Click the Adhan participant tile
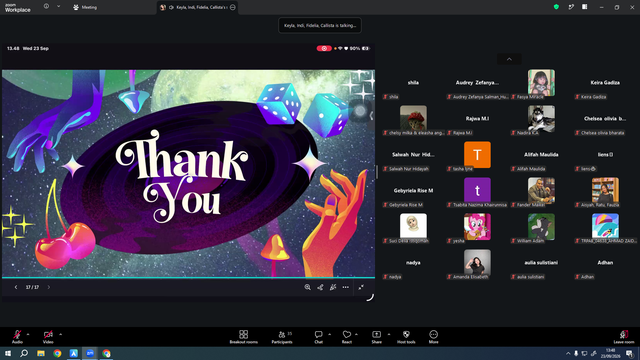Viewport: 640px width, 360px height. 605,263
